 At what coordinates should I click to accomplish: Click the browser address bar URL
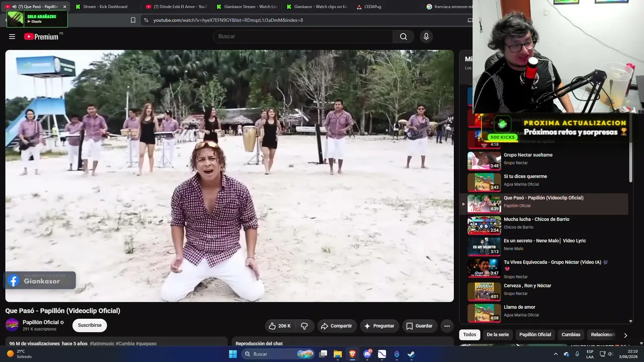click(228, 20)
